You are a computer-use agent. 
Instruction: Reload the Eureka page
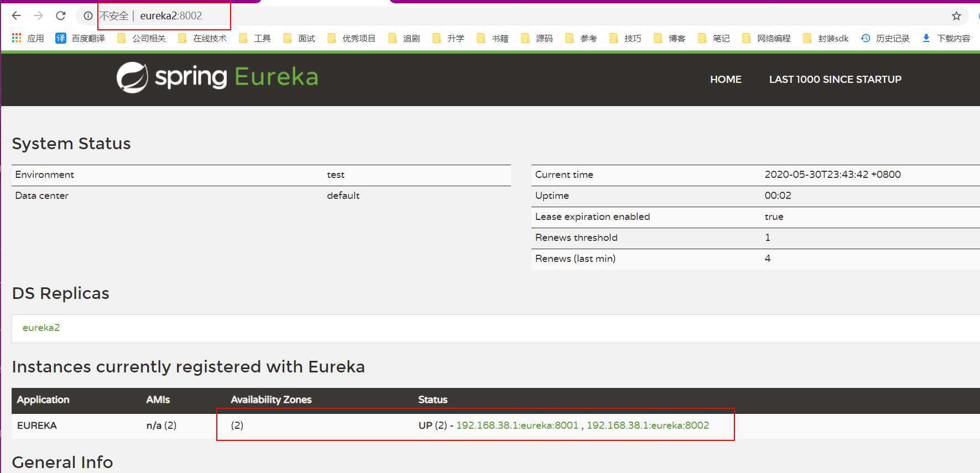61,16
